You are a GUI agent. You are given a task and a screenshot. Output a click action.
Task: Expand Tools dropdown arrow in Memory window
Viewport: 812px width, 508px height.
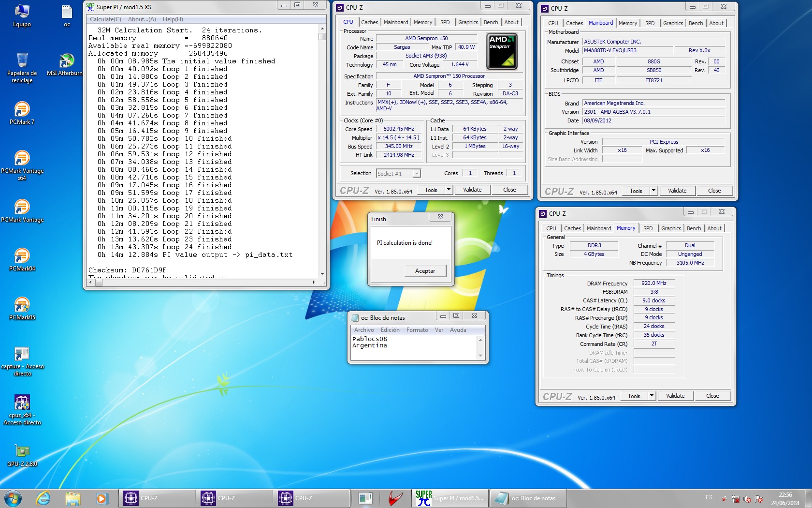[x=652, y=396]
